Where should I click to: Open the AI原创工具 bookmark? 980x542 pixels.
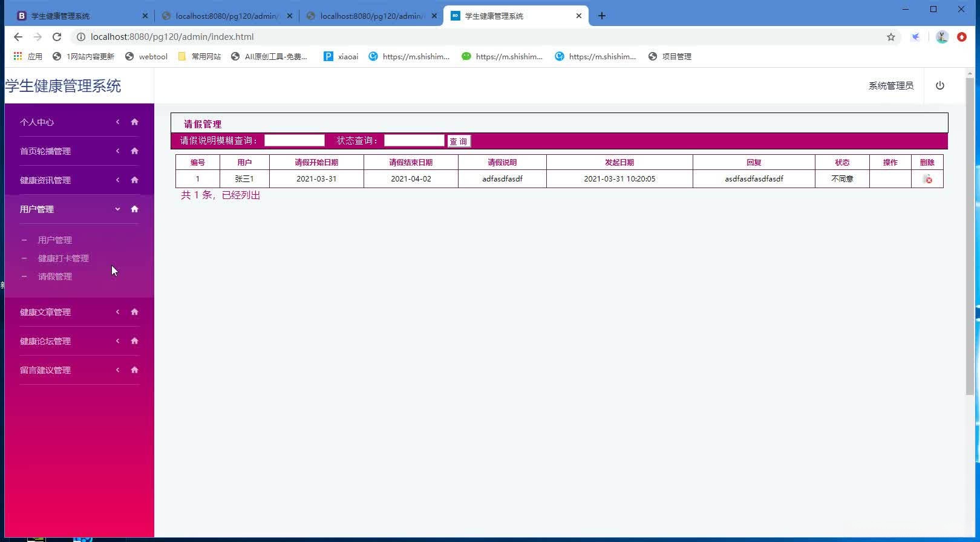(269, 56)
